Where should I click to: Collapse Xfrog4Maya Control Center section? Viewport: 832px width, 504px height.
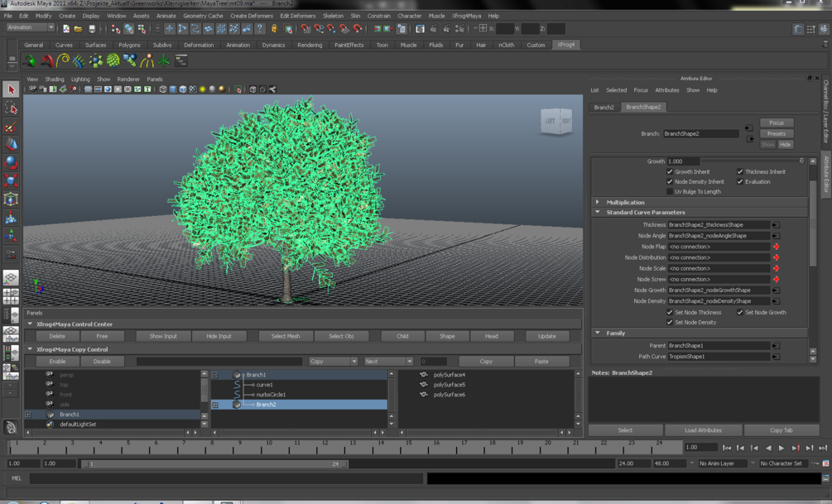click(x=31, y=324)
